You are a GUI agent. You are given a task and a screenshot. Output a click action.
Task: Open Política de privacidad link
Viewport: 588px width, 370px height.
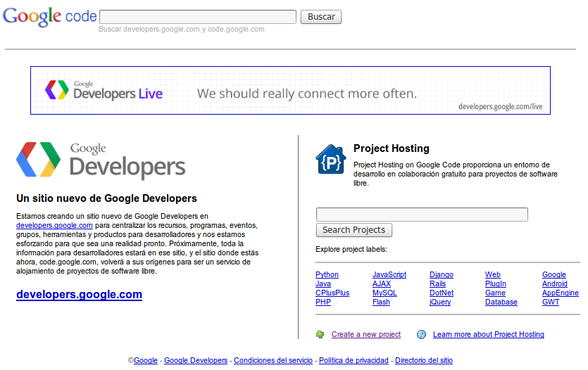click(354, 360)
